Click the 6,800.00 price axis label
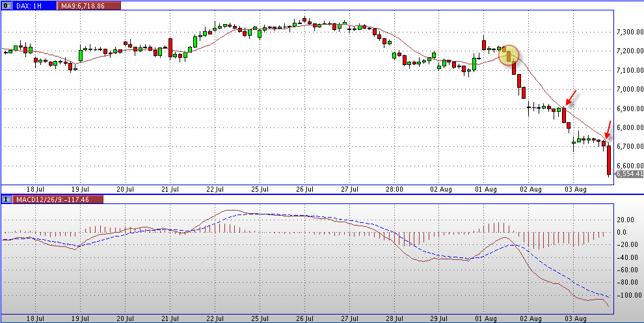Screen dimensions: 644x323 (x=630, y=127)
